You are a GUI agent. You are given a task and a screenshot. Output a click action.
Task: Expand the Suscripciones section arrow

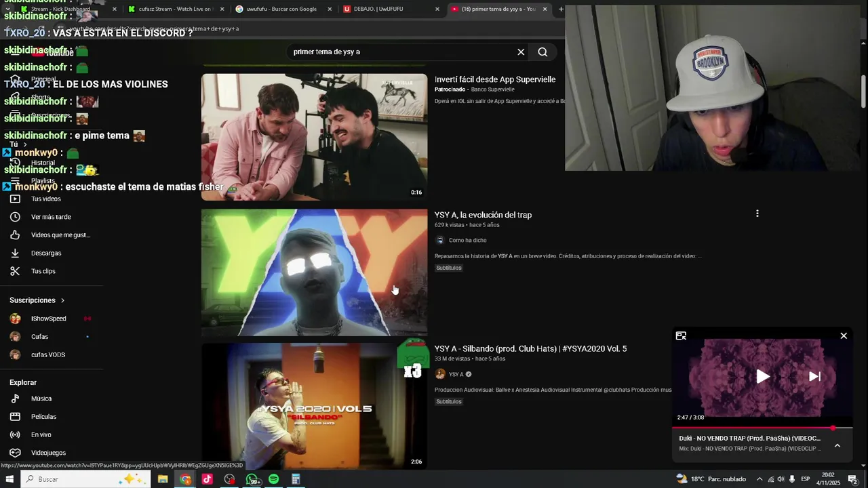point(62,300)
